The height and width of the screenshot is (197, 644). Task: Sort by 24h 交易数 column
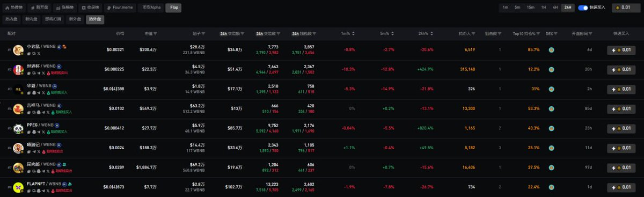(267, 33)
